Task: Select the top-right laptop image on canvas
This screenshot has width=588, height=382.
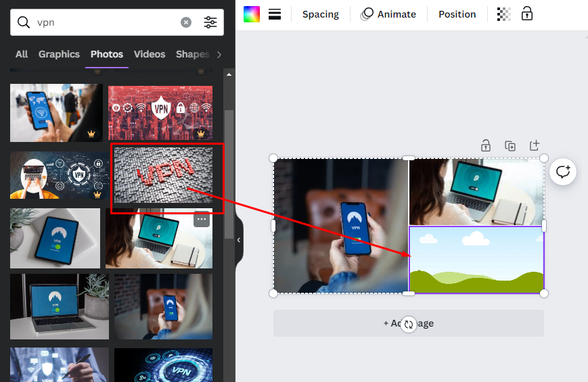Action: point(476,191)
